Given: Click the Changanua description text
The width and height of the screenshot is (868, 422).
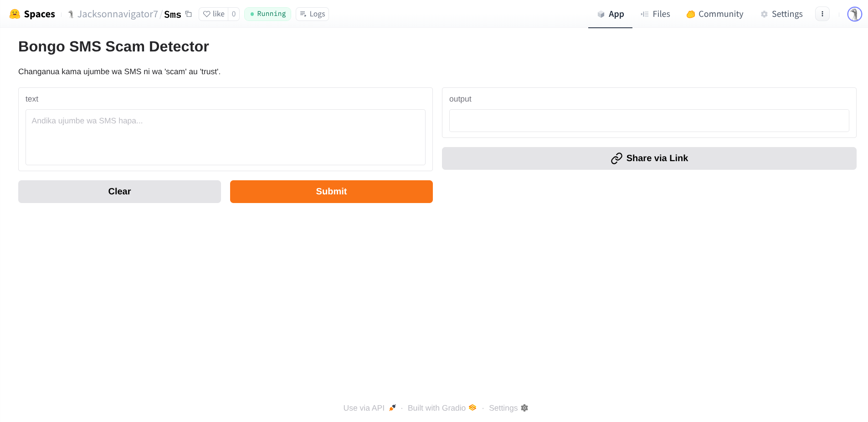Looking at the screenshot, I should click(x=119, y=71).
